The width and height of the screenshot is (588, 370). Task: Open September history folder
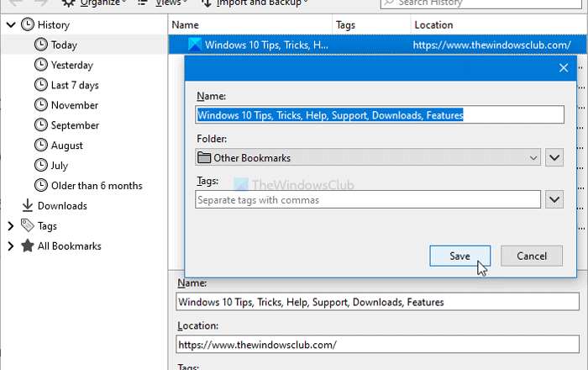pos(75,125)
